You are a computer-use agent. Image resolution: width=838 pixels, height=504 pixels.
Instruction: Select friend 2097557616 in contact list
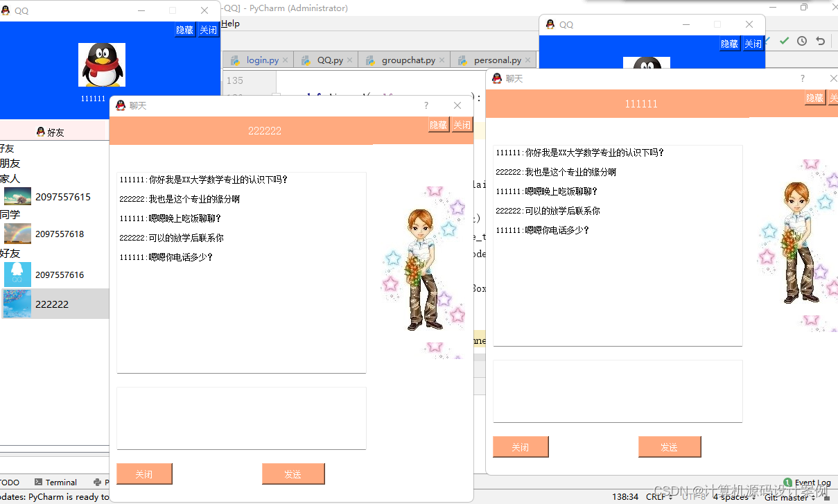coord(54,275)
